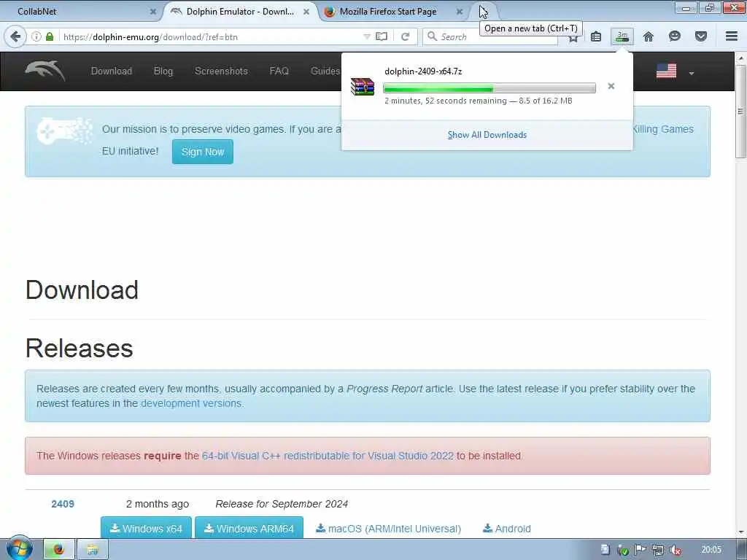This screenshot has width=747, height=560.
Task: Click the Dolphin logo in site header
Action: pyautogui.click(x=45, y=71)
